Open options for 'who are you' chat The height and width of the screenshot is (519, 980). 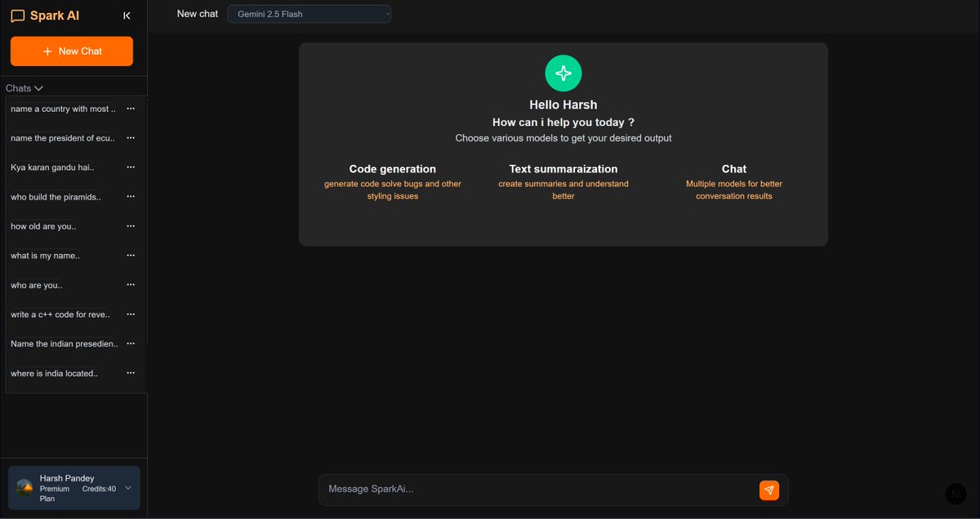coord(131,285)
